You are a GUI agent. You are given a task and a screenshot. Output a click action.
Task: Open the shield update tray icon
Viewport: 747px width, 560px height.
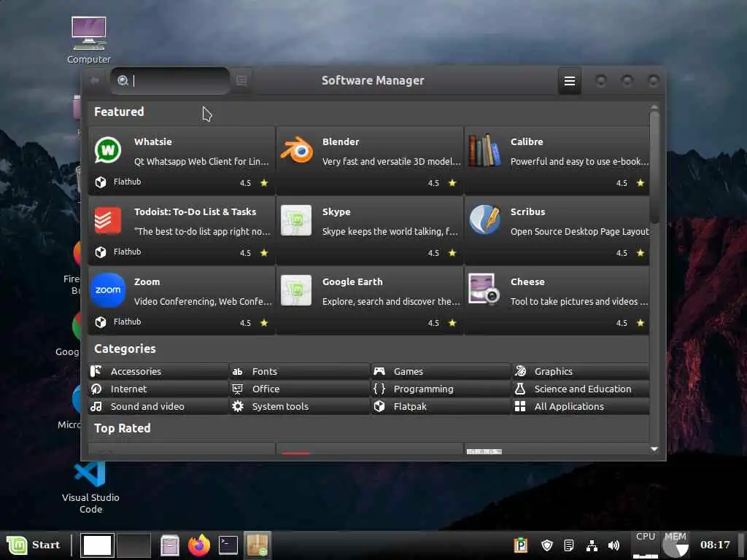(547, 545)
